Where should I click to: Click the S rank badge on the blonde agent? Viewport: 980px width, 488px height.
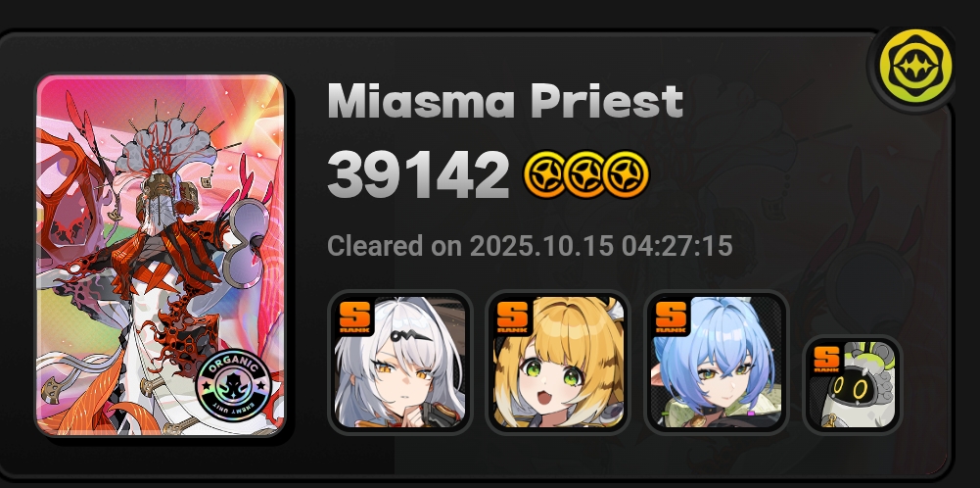[512, 317]
